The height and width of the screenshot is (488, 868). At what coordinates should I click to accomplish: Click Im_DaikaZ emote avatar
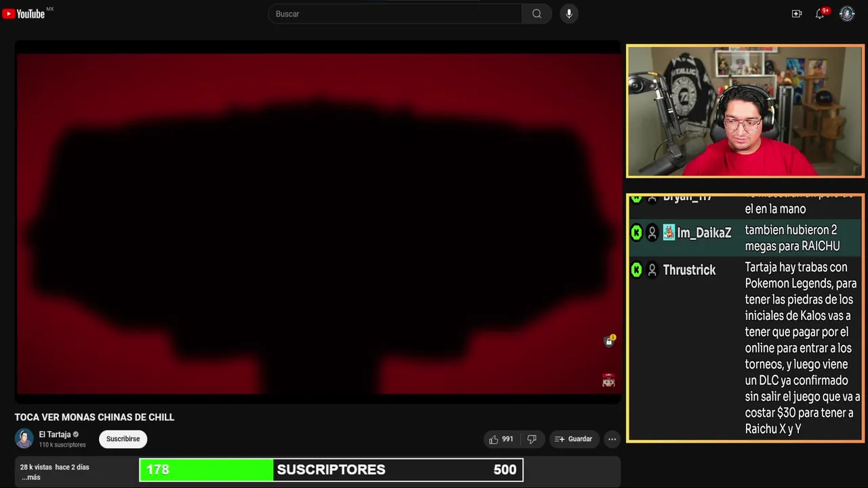669,232
